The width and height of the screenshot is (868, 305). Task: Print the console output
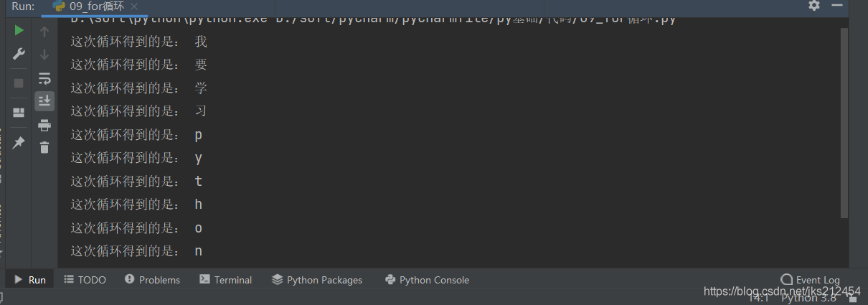[44, 125]
